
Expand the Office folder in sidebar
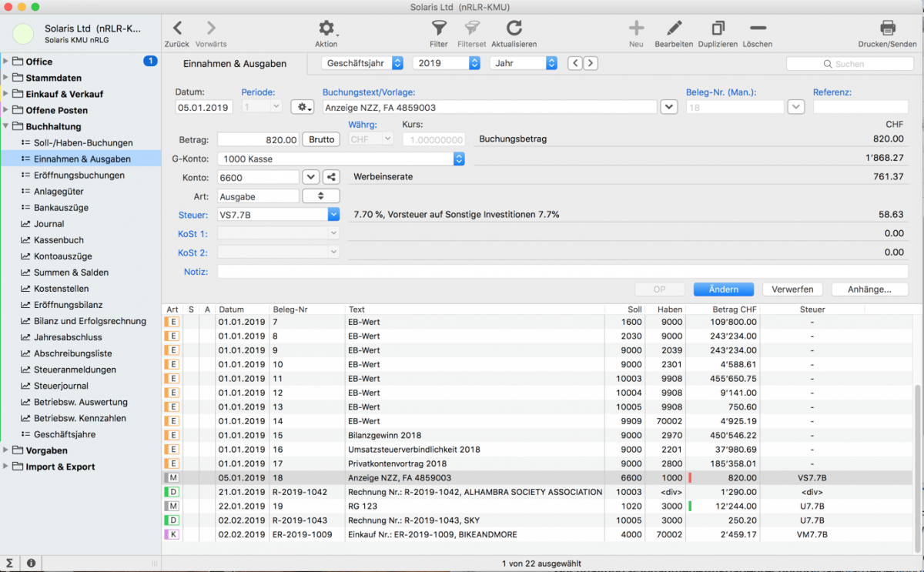pos(6,62)
